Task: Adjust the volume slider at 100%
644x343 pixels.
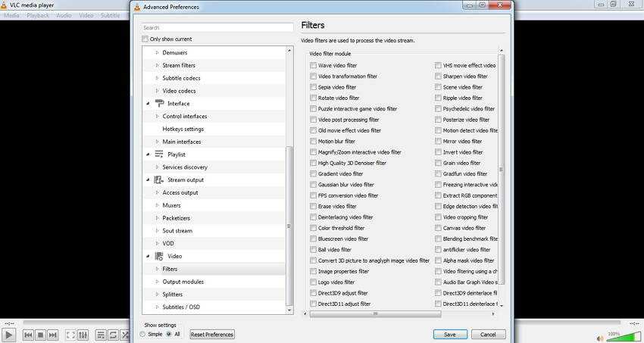Action: 624,337
